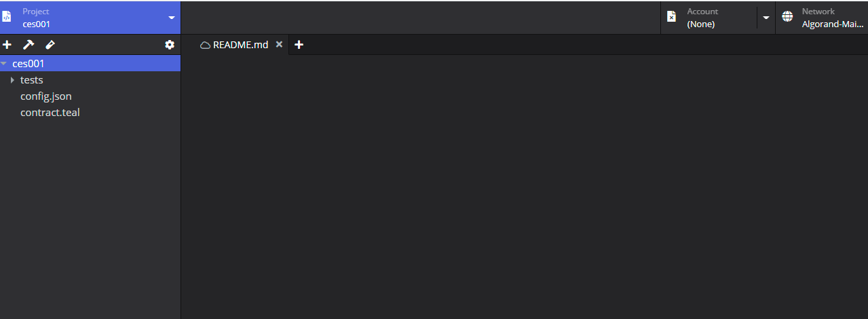Click the plus icon to create a new file

pyautogui.click(x=7, y=45)
